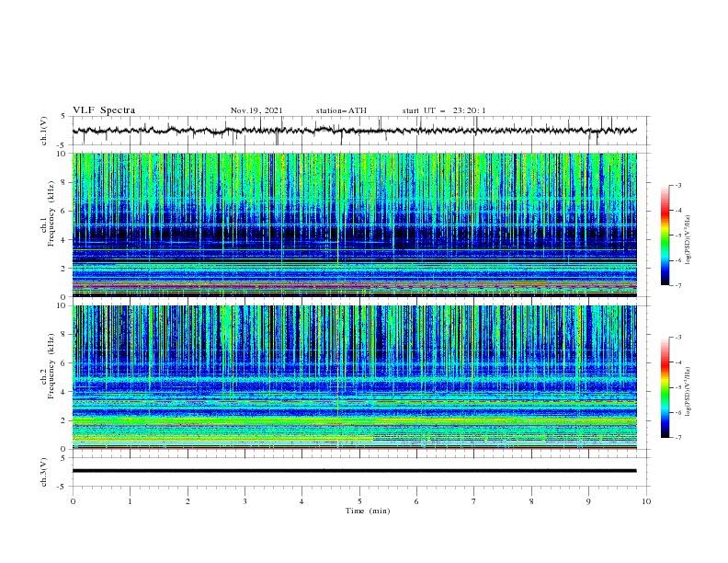The width and height of the screenshot is (728, 563).
Task: Click the time axis tick label '2'
Action: click(x=188, y=501)
